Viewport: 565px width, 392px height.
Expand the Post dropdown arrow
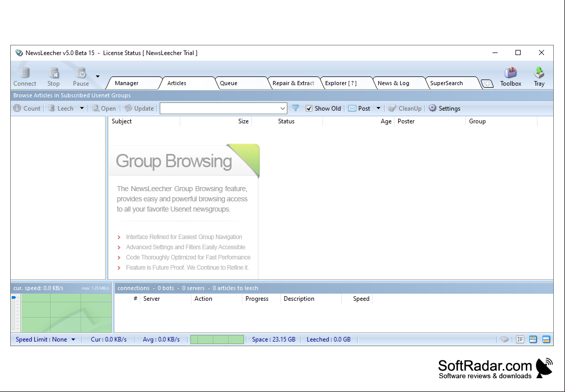pyautogui.click(x=378, y=109)
